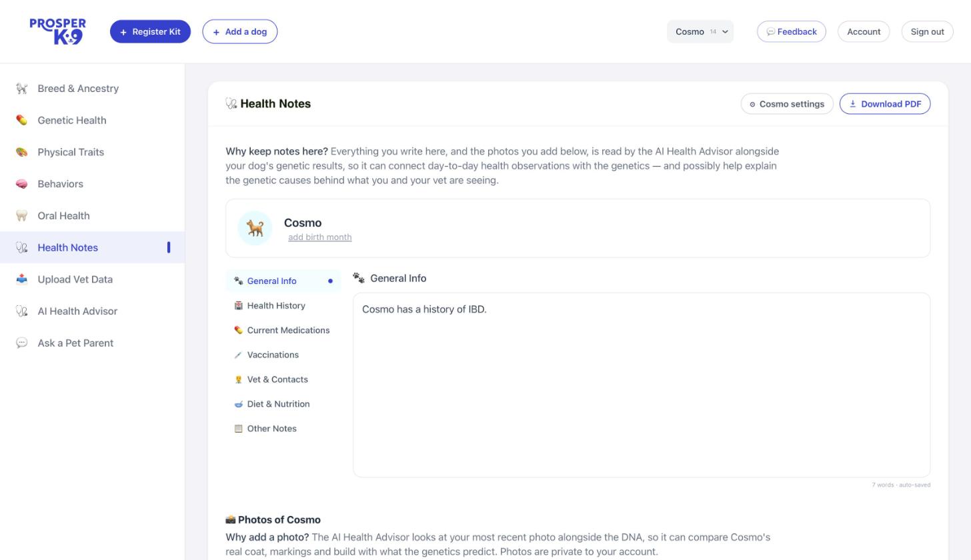Open the Account page
This screenshot has height=560, width=971.
pyautogui.click(x=864, y=31)
